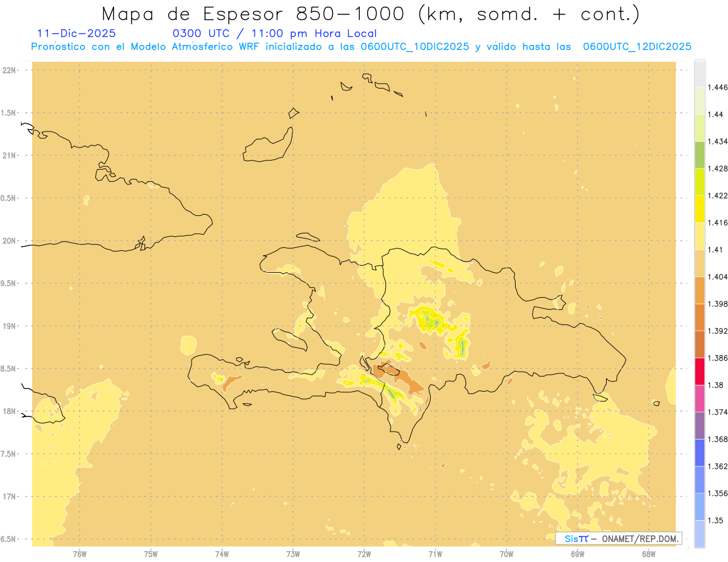
Task: Click the 76W longitude label
Action: point(79,554)
